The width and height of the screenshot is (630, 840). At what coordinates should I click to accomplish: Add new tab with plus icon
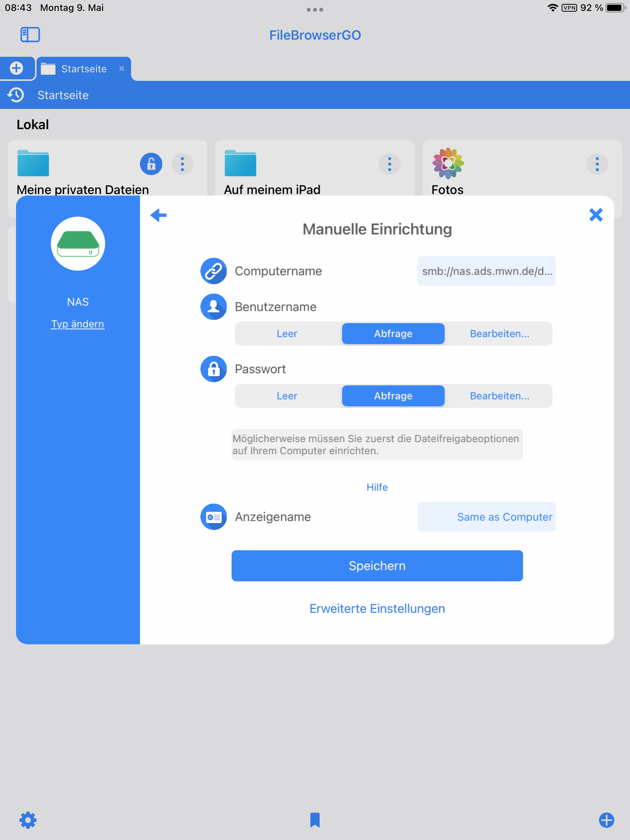point(16,68)
